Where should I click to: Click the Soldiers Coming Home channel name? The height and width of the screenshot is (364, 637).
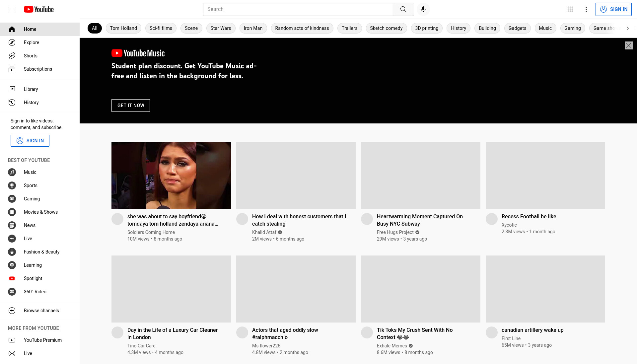point(151,232)
